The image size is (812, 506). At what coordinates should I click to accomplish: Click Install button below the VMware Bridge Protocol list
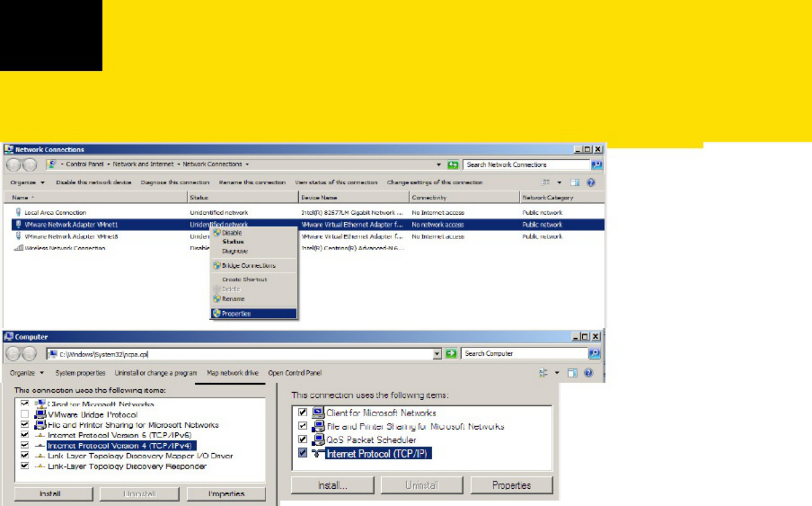click(53, 494)
